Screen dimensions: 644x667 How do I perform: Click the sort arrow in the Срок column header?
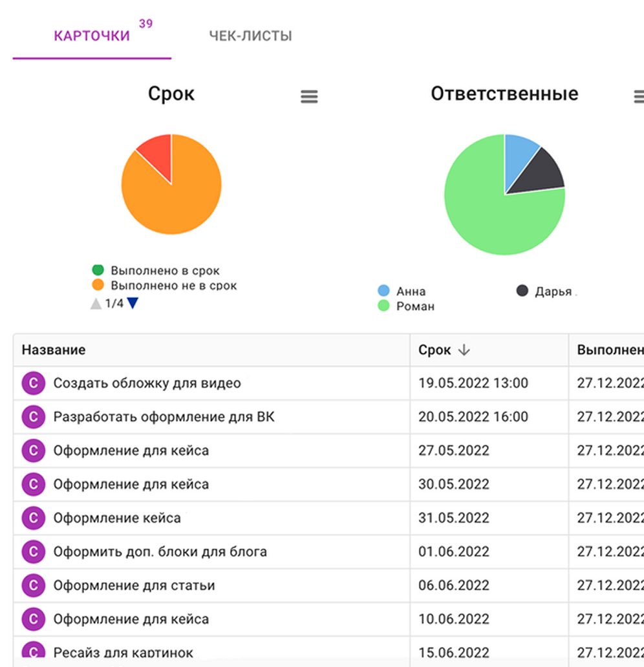coord(464,350)
